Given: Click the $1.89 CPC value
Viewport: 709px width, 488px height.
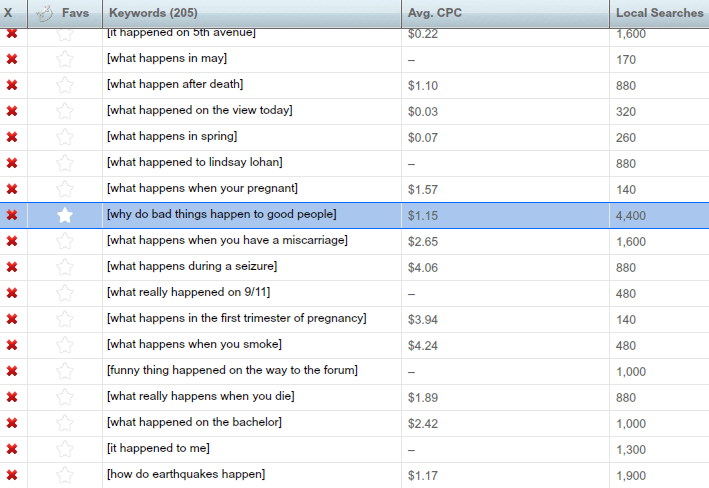Looking at the screenshot, I should 423,398.
